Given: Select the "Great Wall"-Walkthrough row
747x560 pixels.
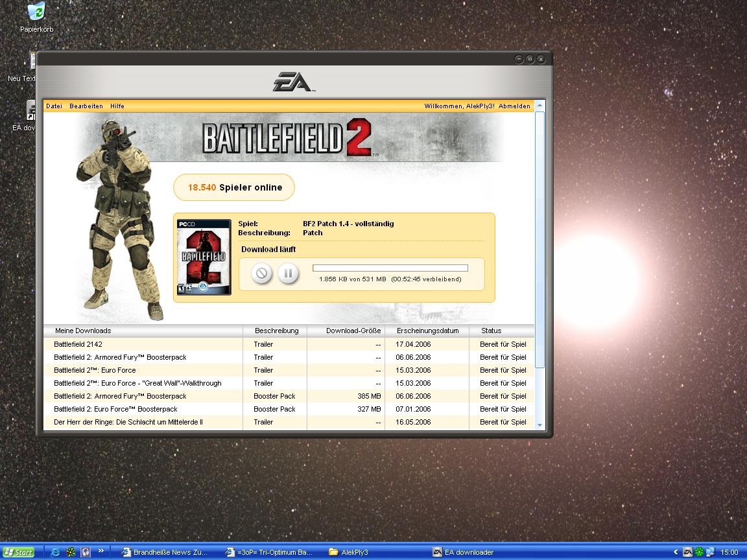Looking at the screenshot, I should click(289, 383).
